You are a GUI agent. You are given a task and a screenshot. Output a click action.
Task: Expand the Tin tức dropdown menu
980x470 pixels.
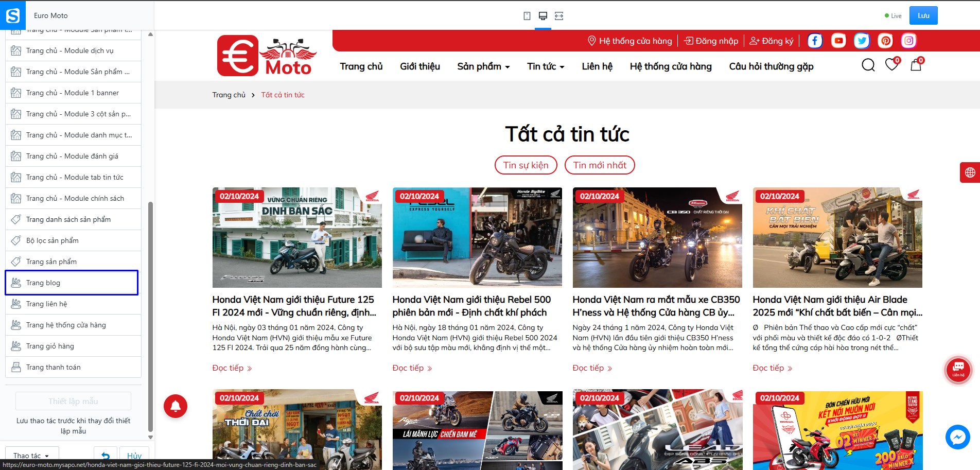point(546,66)
